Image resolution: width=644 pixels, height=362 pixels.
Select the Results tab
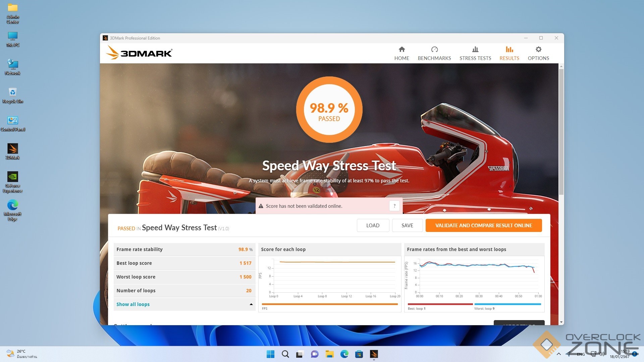coord(509,53)
